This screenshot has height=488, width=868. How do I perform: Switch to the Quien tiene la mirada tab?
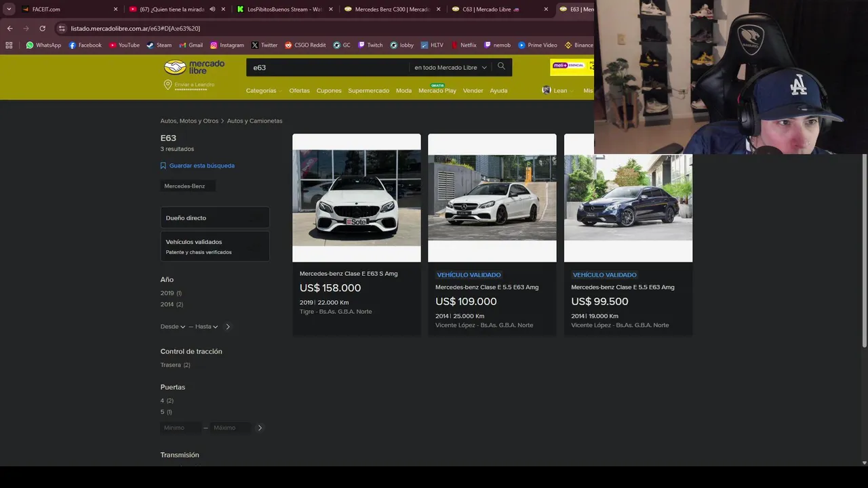(176, 9)
